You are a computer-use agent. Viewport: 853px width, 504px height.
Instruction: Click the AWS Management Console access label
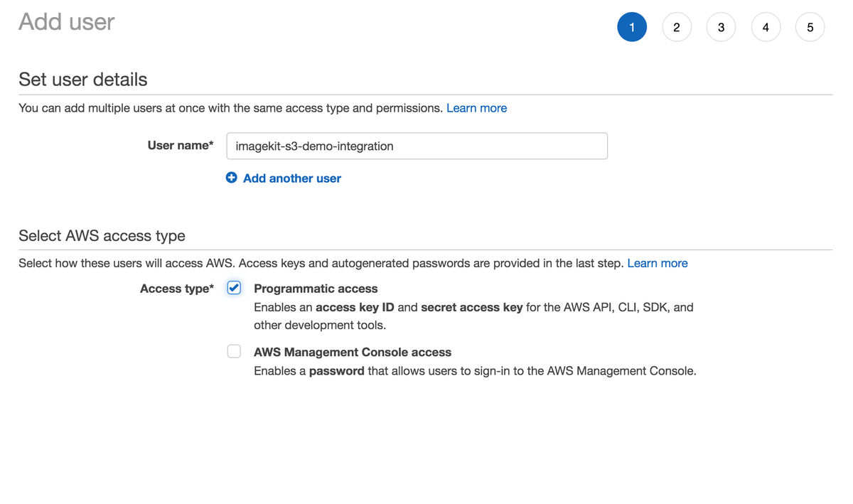click(353, 351)
